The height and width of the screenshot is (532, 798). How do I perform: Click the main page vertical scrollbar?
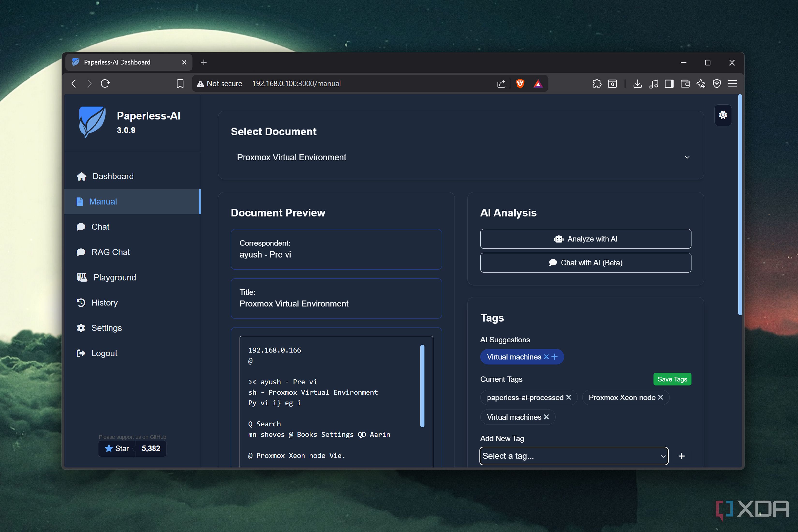click(740, 205)
